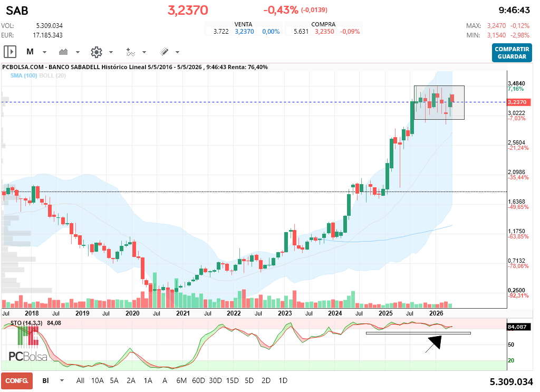Click the M monthly period selector
Screen dimensions: 540x392
tap(30, 52)
